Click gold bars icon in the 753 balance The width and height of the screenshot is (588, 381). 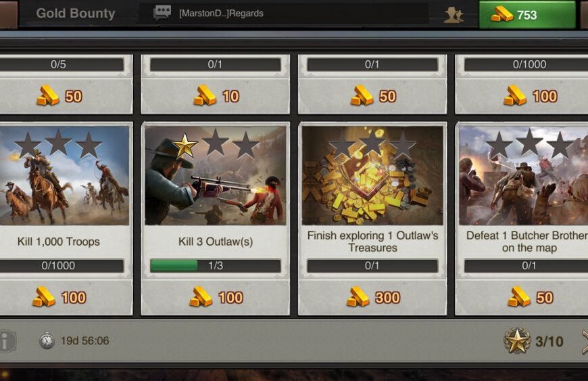click(x=501, y=14)
